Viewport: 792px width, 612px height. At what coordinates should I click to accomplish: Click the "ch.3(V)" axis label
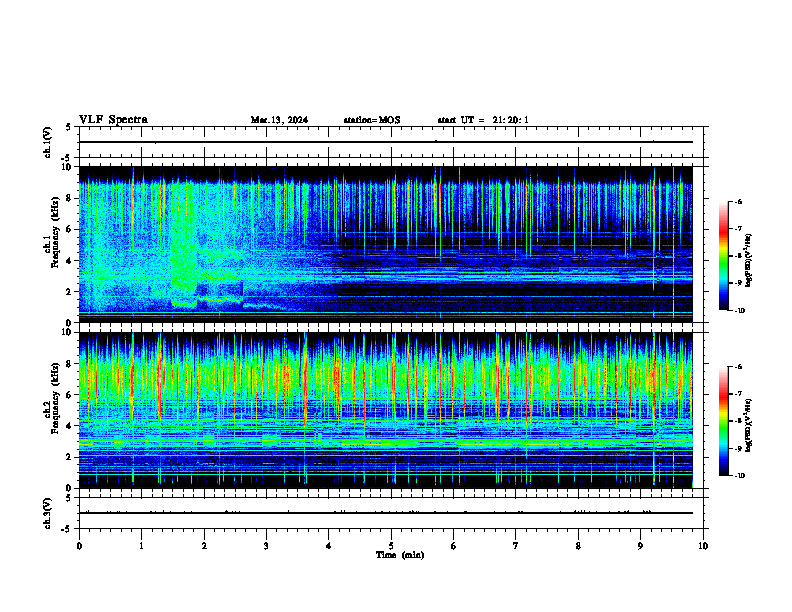coord(48,513)
